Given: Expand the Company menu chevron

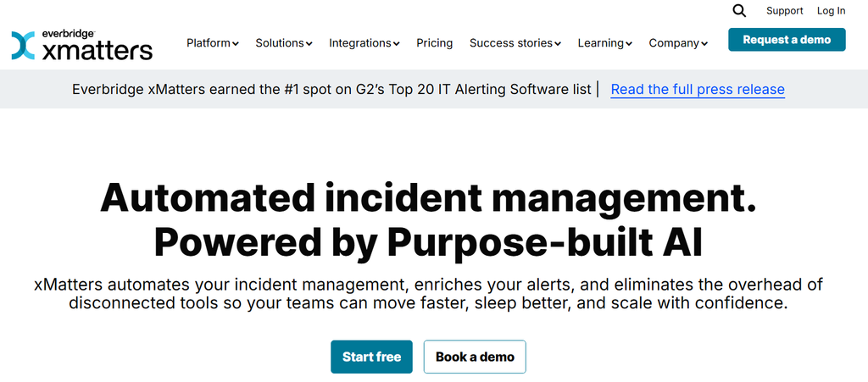Looking at the screenshot, I should click(704, 44).
